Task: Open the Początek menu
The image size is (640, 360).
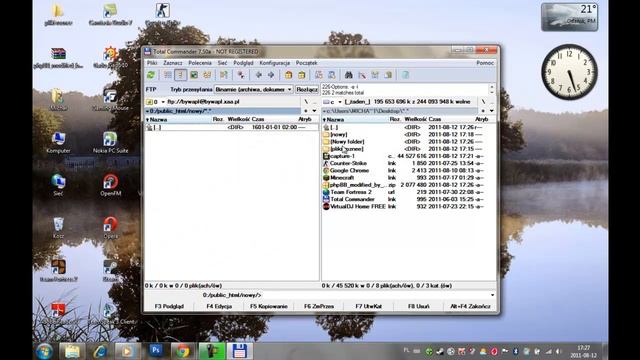Action: point(307,63)
